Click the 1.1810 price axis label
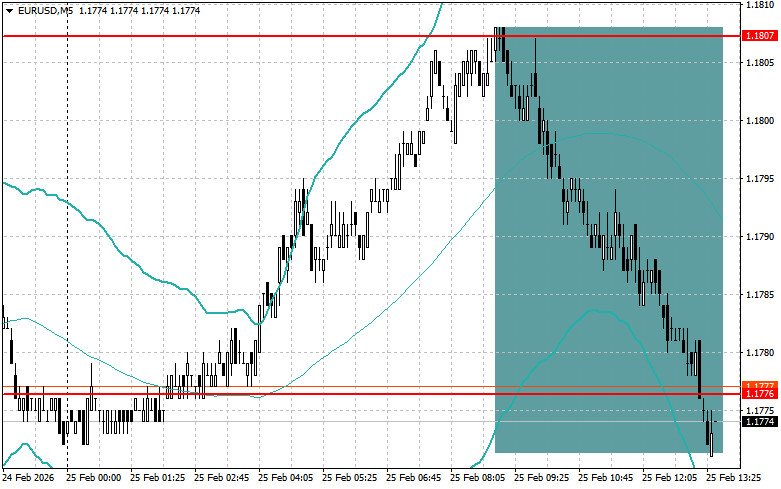 [x=760, y=5]
